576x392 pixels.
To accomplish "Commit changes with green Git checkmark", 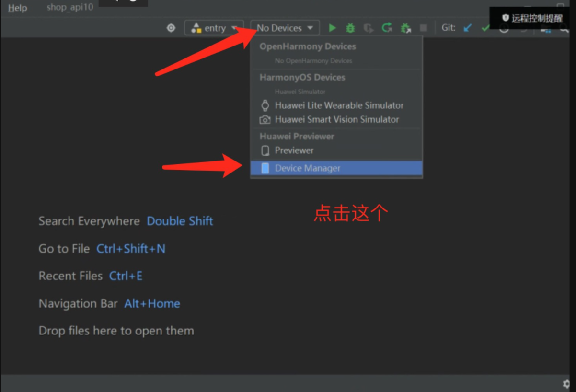I will [x=485, y=28].
